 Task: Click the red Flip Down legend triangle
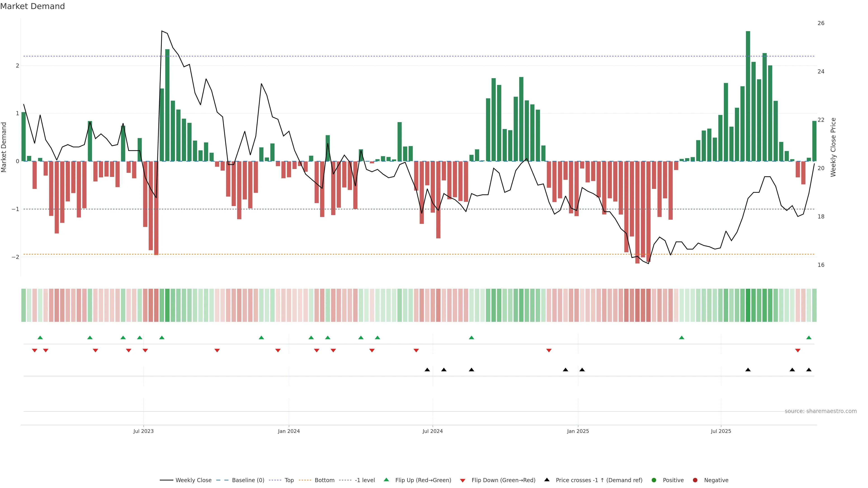click(463, 480)
